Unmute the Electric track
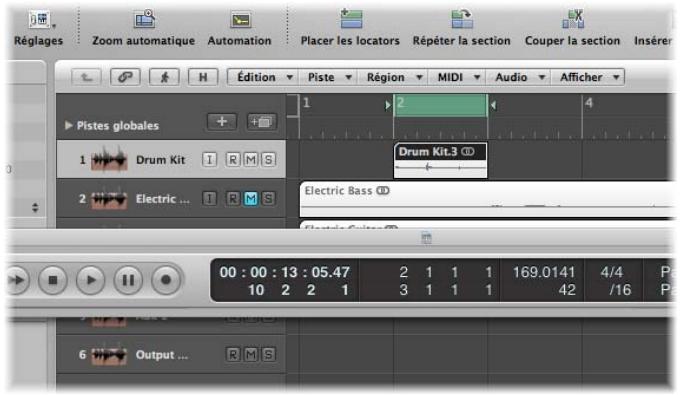The height and width of the screenshot is (395, 682). (x=251, y=199)
